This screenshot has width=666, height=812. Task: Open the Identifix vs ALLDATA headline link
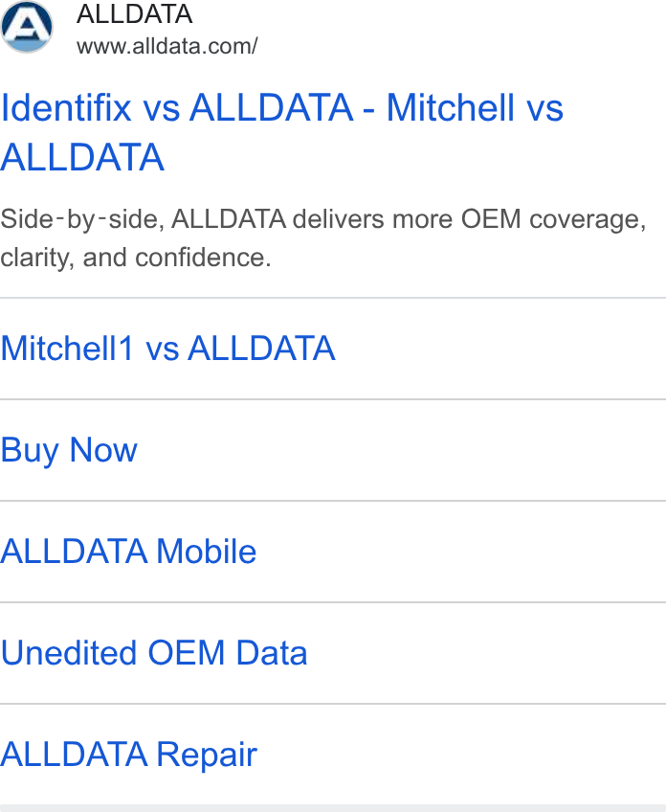click(281, 132)
